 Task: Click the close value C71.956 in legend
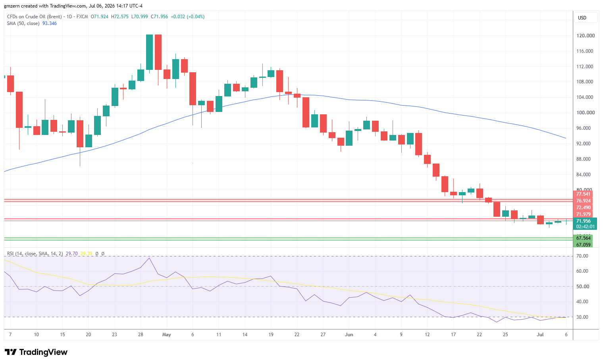[159, 17]
